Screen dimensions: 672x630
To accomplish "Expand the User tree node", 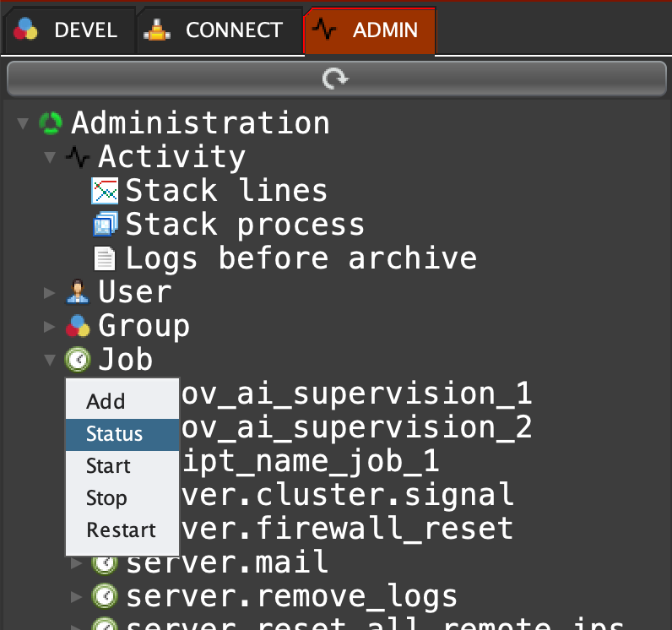I will pos(50,293).
